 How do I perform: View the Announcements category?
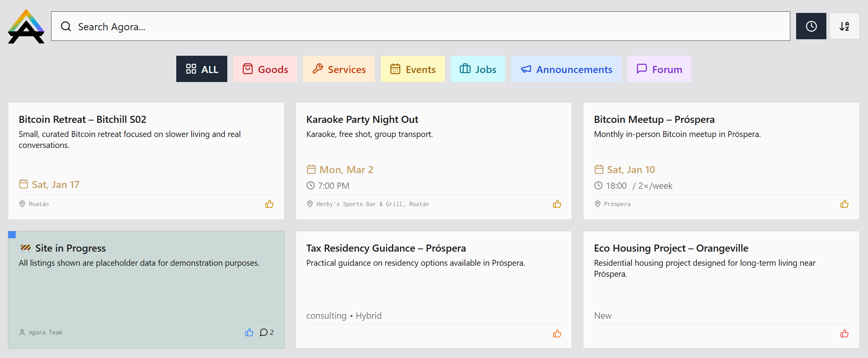pyautogui.click(x=566, y=69)
